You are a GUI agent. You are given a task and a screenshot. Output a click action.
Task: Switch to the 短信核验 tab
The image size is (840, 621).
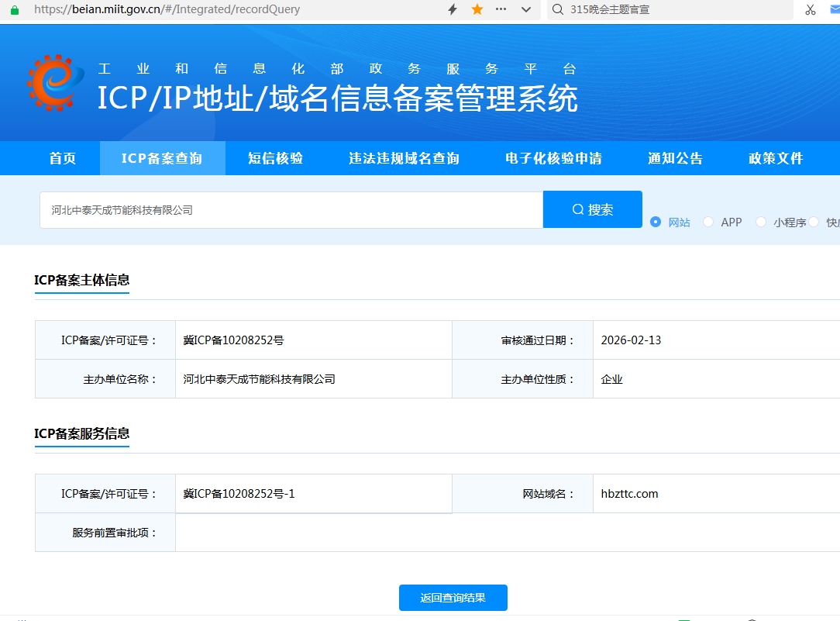click(x=275, y=158)
